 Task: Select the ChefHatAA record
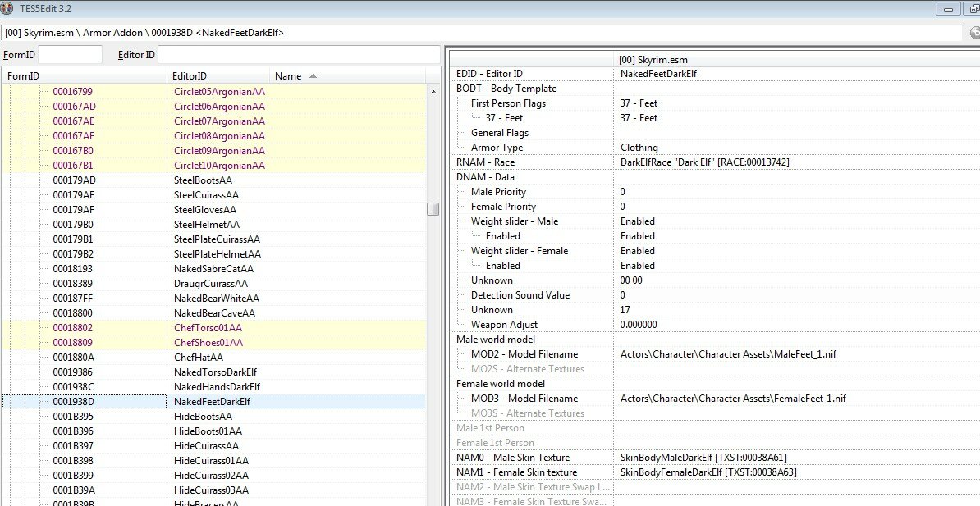tap(213, 358)
